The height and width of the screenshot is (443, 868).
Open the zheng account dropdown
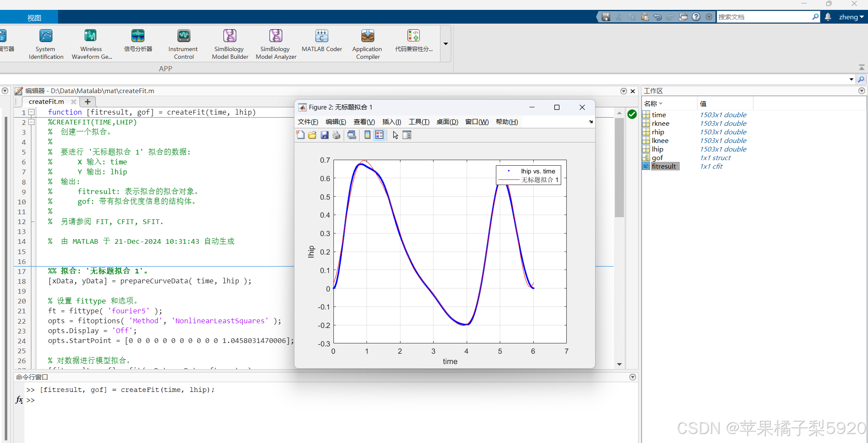pos(851,17)
